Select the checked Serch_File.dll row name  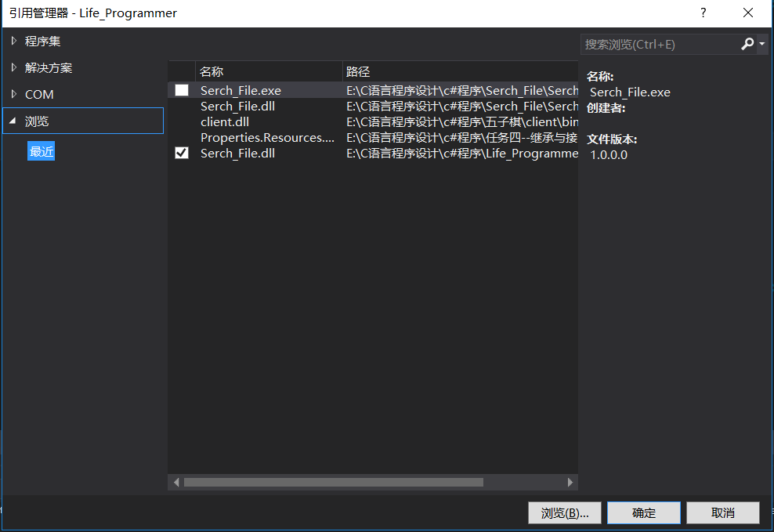237,154
